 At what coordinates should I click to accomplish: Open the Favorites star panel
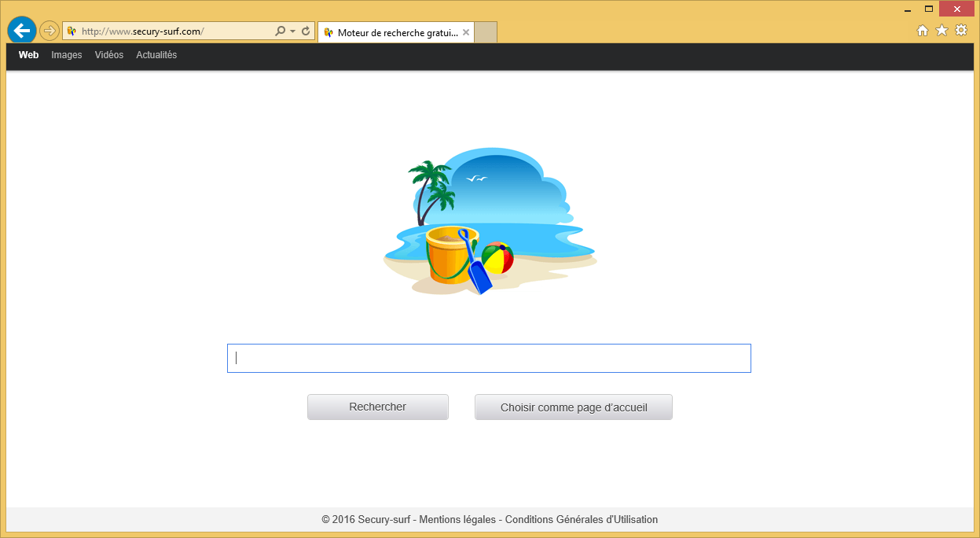click(941, 30)
